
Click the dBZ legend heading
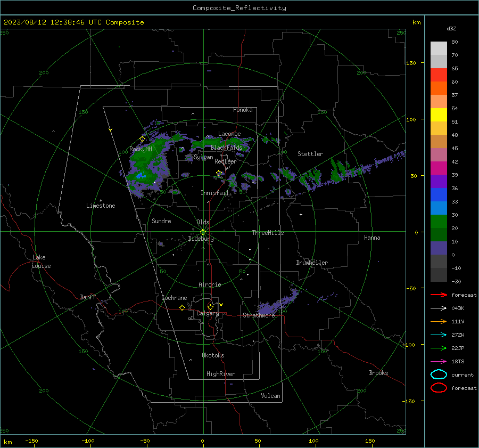point(451,29)
